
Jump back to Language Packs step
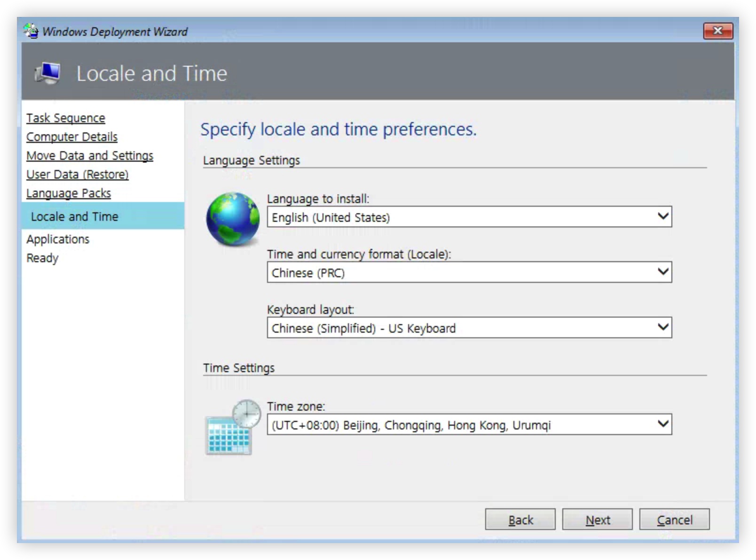pos(69,193)
